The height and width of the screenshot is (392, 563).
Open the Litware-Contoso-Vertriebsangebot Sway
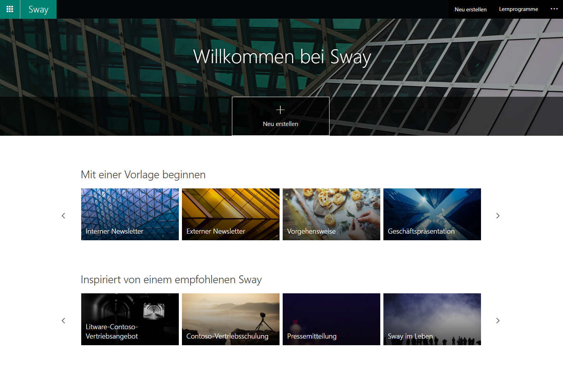[x=130, y=319]
